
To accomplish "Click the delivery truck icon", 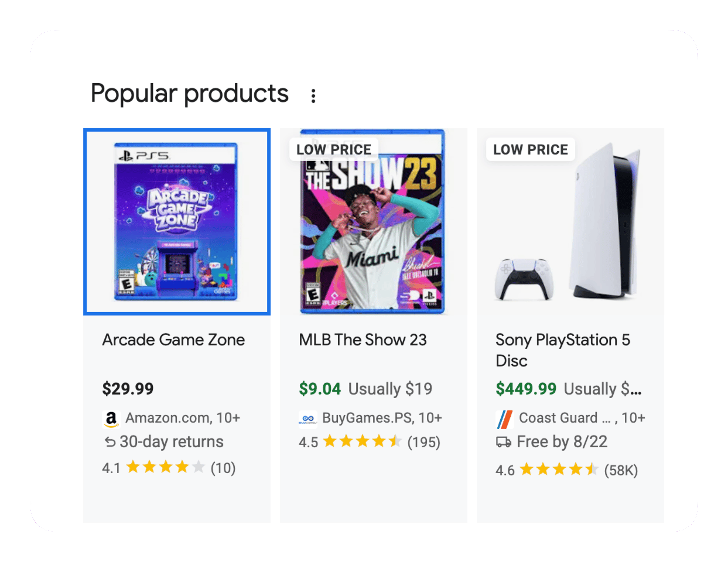I will click(x=503, y=442).
